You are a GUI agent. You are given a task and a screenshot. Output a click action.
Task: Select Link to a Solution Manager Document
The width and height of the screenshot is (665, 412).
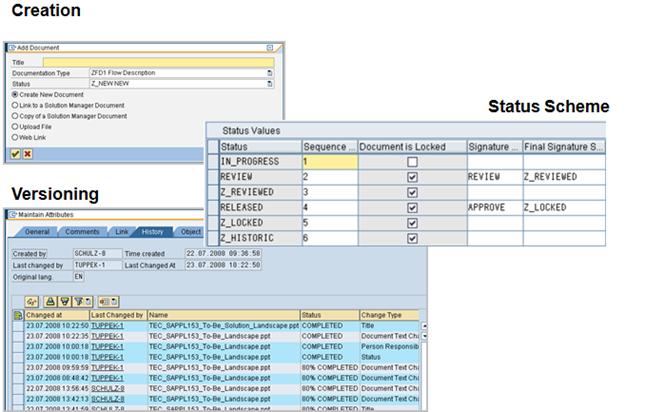(15, 105)
